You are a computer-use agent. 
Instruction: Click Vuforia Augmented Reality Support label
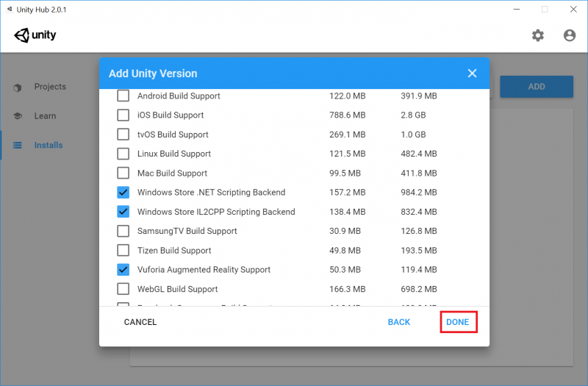204,269
